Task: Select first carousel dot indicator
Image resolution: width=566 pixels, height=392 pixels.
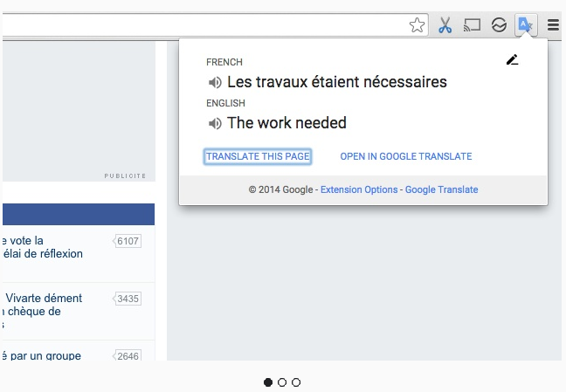Action: pos(268,382)
